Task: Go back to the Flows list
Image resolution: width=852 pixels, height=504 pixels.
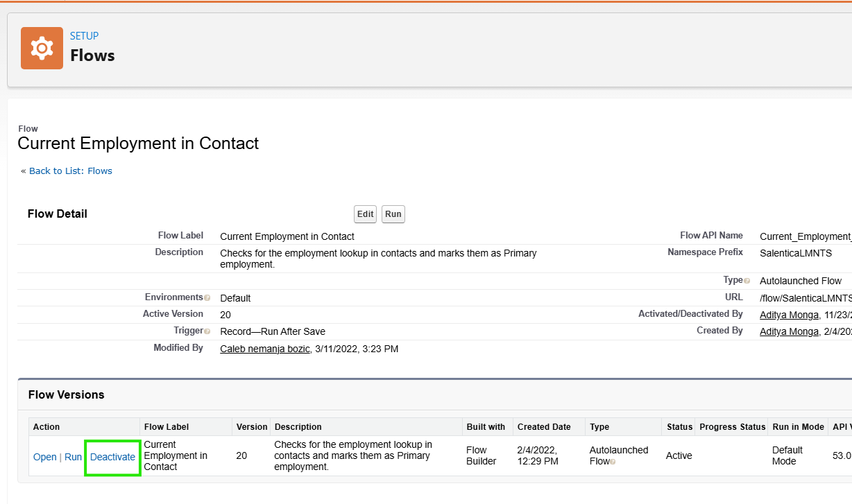Action: pos(70,171)
